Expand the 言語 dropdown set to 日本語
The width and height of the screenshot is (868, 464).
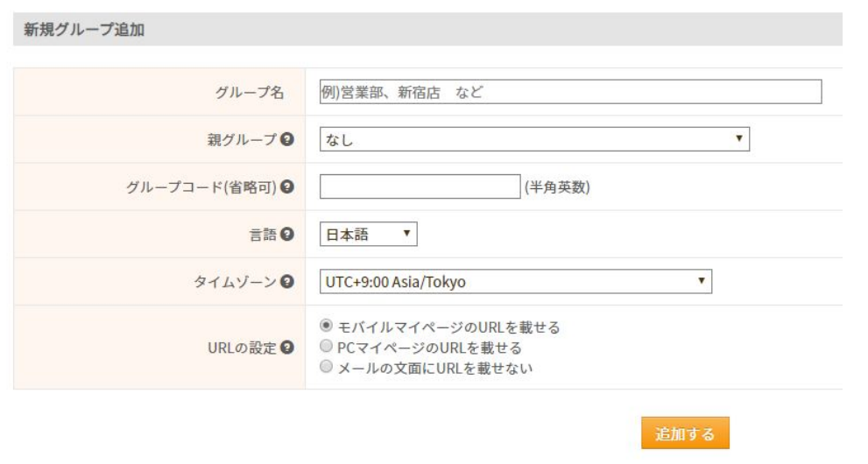[369, 235]
